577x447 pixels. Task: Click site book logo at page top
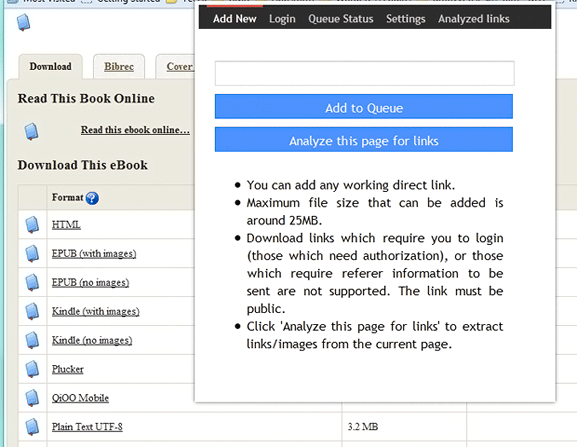click(24, 22)
